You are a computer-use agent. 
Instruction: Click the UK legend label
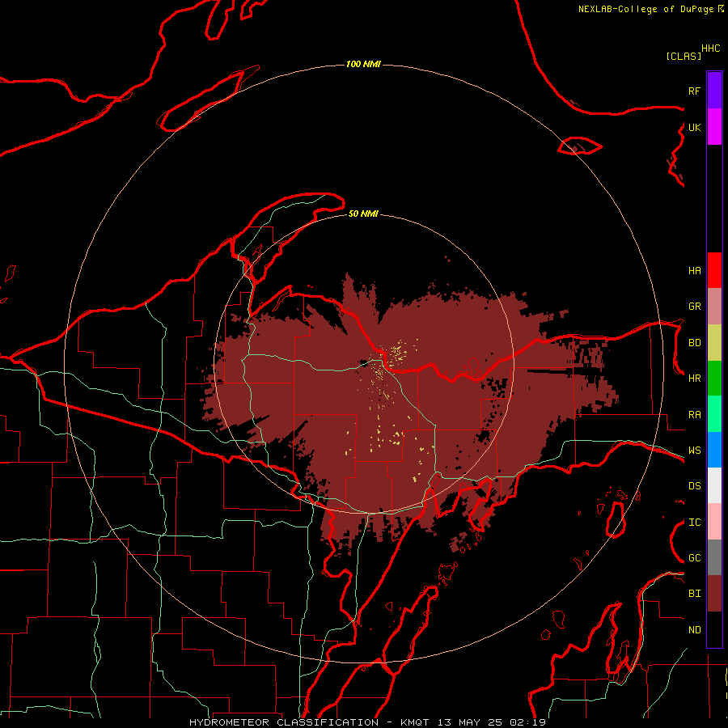694,127
